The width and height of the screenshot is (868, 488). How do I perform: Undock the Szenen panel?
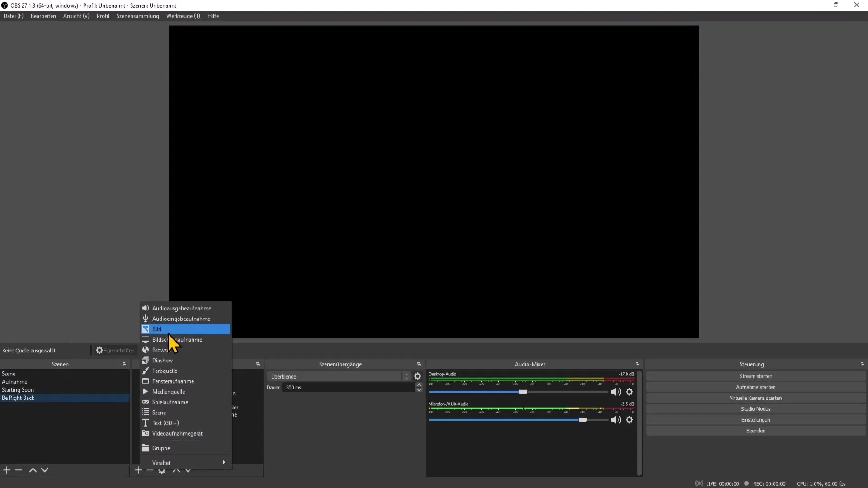tap(124, 364)
